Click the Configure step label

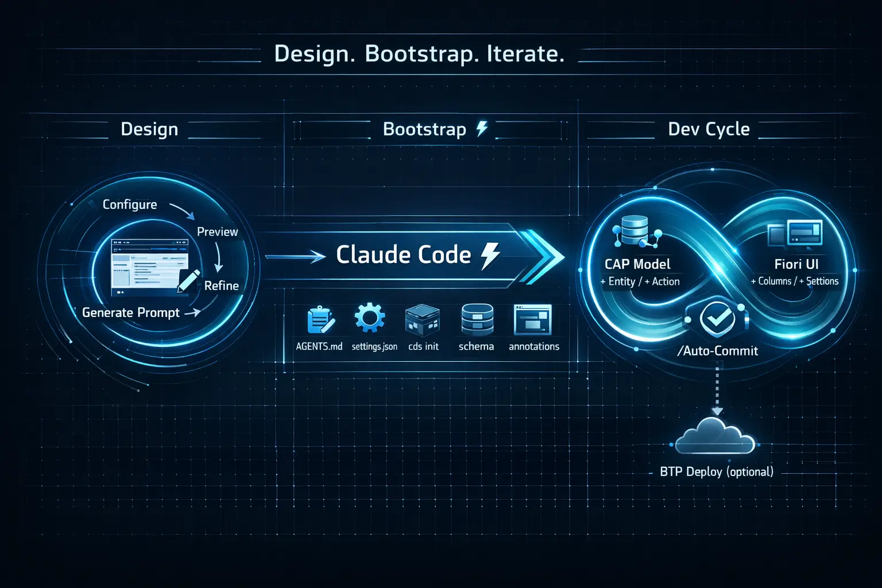click(x=130, y=204)
